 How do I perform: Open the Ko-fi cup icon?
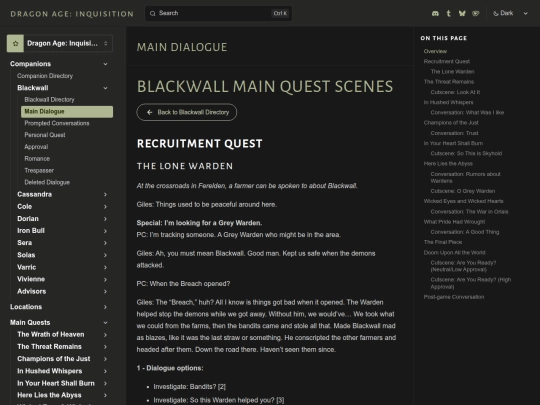[x=476, y=13]
